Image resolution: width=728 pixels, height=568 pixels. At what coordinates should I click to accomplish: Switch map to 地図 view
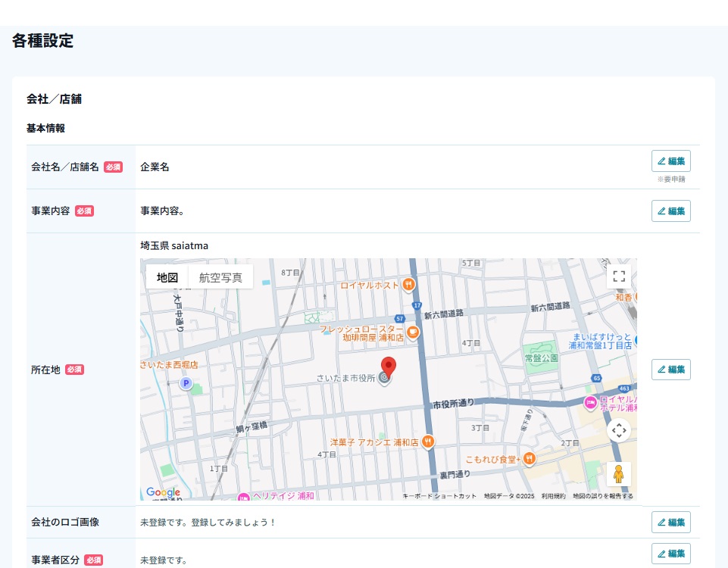167,277
